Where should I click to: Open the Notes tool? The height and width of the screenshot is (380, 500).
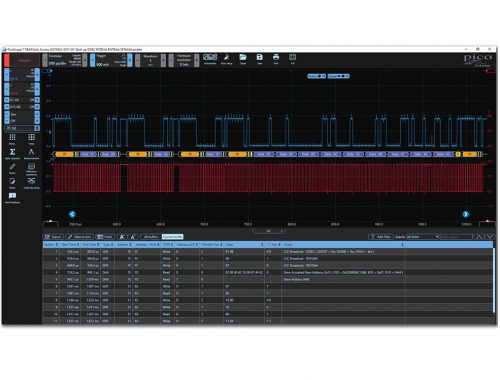pyautogui.click(x=12, y=183)
